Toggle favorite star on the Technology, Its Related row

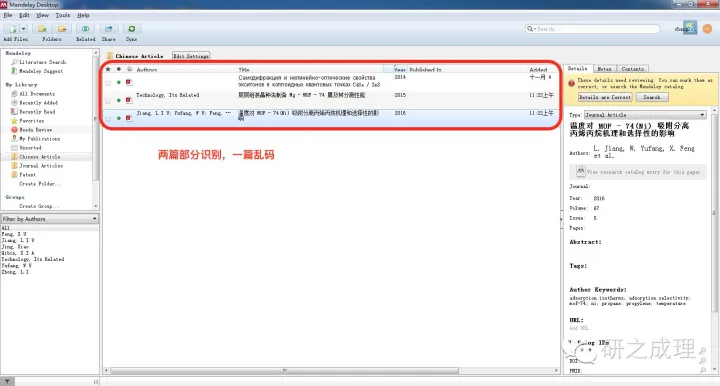click(108, 101)
